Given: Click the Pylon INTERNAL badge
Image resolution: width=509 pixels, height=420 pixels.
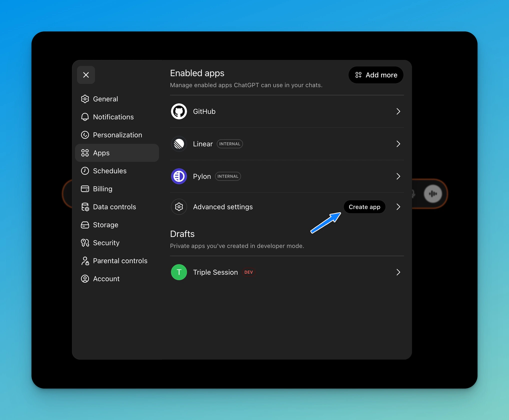Looking at the screenshot, I should click(x=228, y=176).
